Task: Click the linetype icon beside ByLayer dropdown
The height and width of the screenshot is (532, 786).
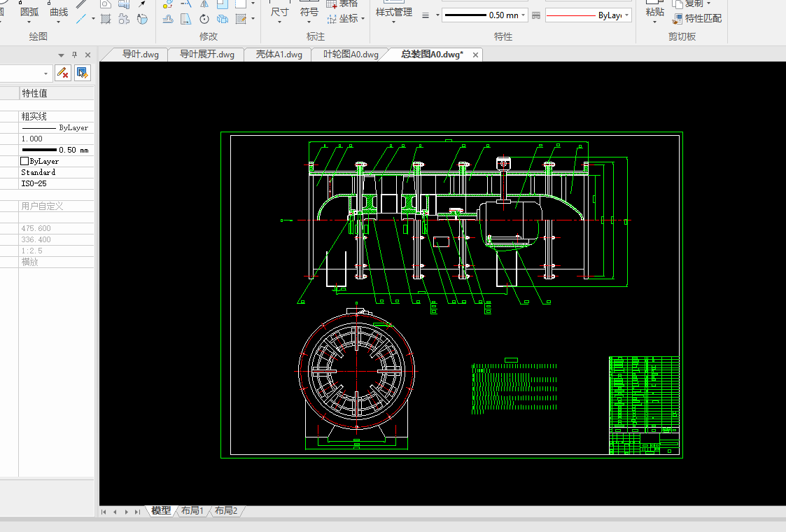Action: (536, 15)
